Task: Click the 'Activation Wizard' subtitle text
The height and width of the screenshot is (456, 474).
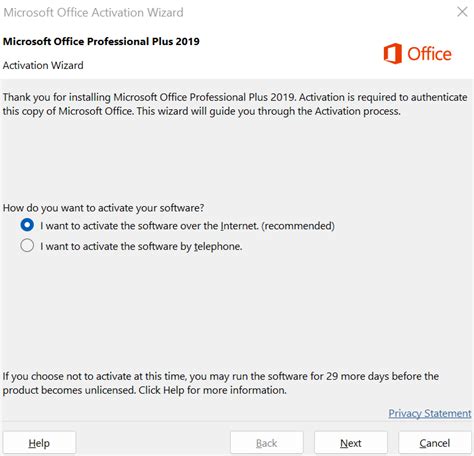Action: click(43, 65)
